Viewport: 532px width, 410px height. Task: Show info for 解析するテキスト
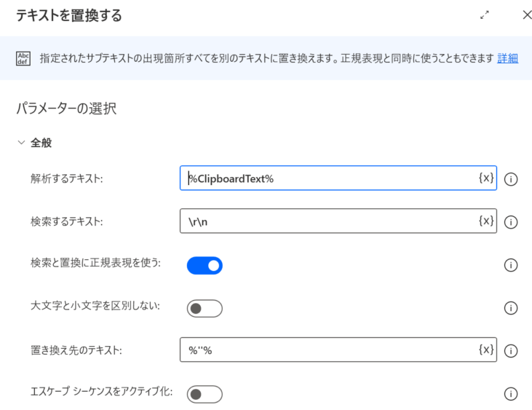[511, 179]
